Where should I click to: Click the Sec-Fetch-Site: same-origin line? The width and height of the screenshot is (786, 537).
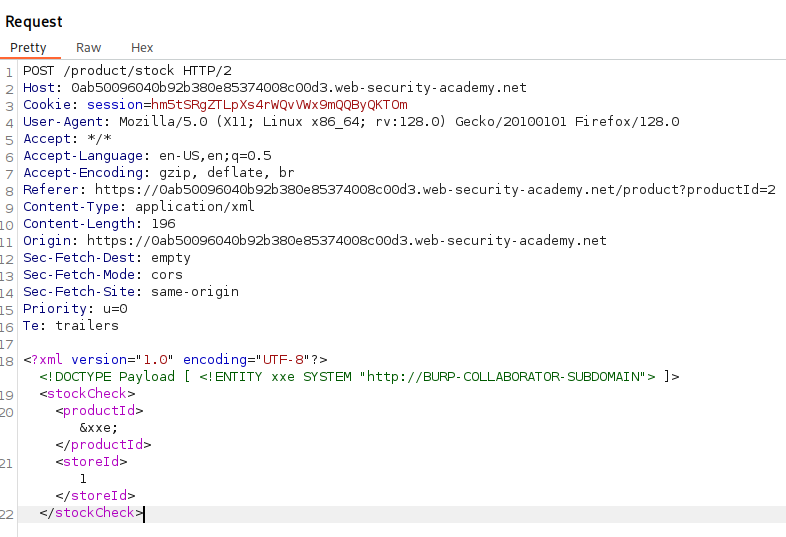tap(131, 292)
